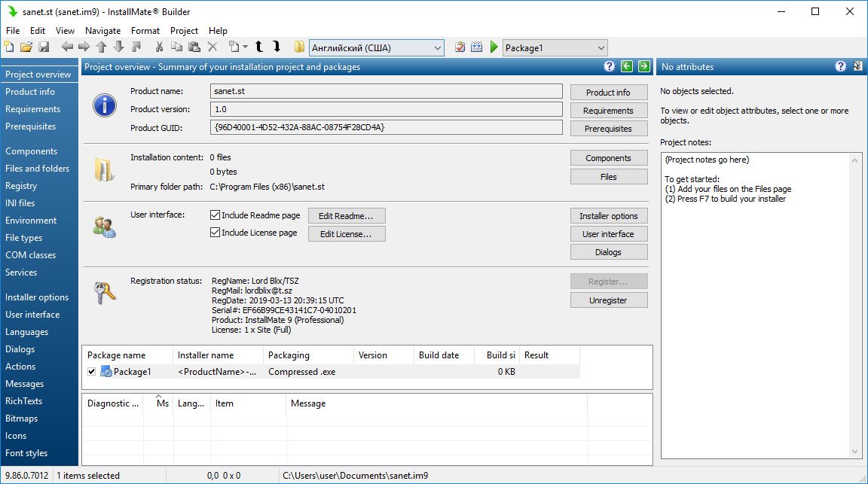868x484 pixels.
Task: Click the Installer options button
Action: click(x=608, y=216)
